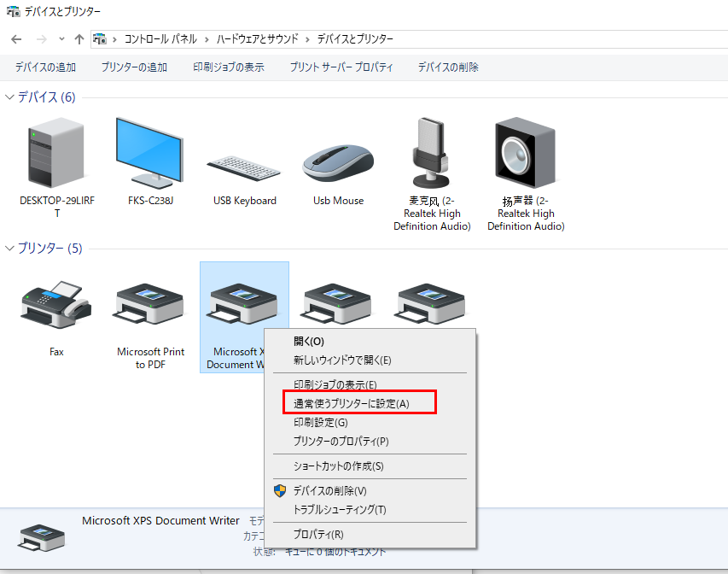Choose プロパティ(R) in context menu
The image size is (728, 574).
pyautogui.click(x=370, y=535)
